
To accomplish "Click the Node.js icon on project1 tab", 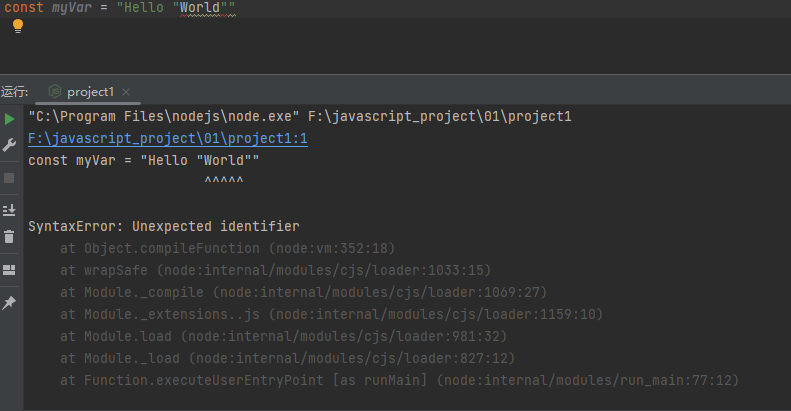I will [x=54, y=91].
